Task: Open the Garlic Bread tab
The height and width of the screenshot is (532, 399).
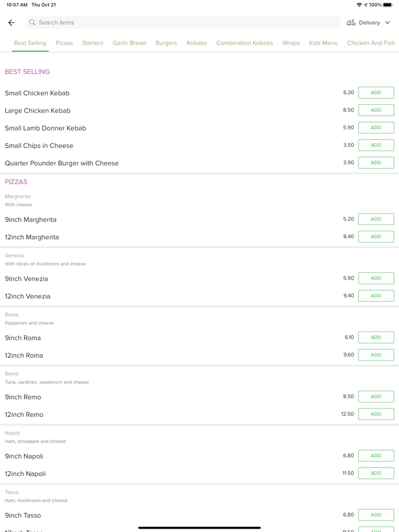Action: pyautogui.click(x=129, y=43)
